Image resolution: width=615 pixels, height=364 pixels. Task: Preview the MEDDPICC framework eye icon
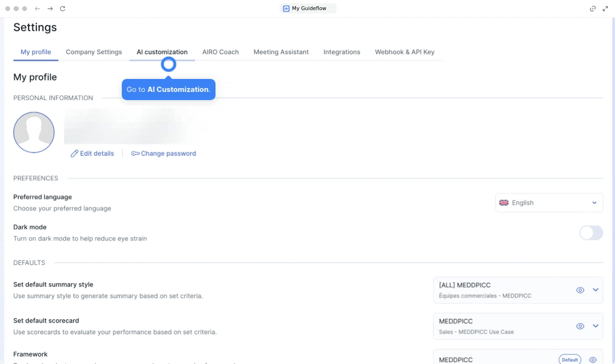593,360
